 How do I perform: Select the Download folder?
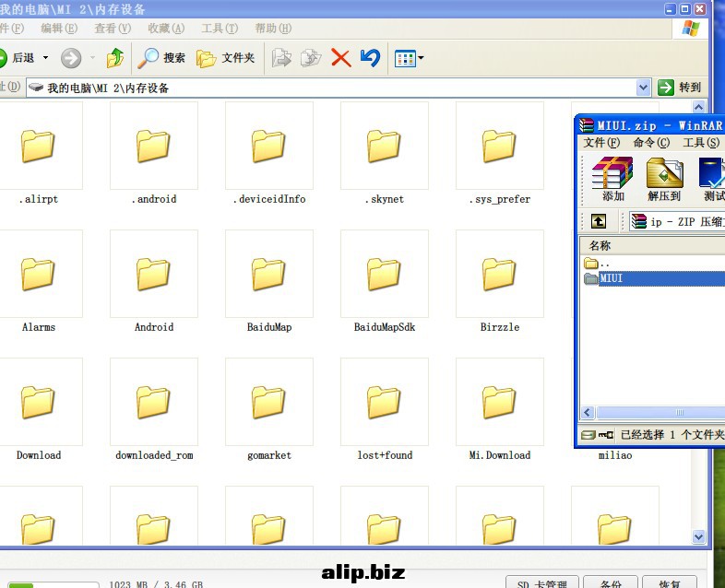(39, 409)
